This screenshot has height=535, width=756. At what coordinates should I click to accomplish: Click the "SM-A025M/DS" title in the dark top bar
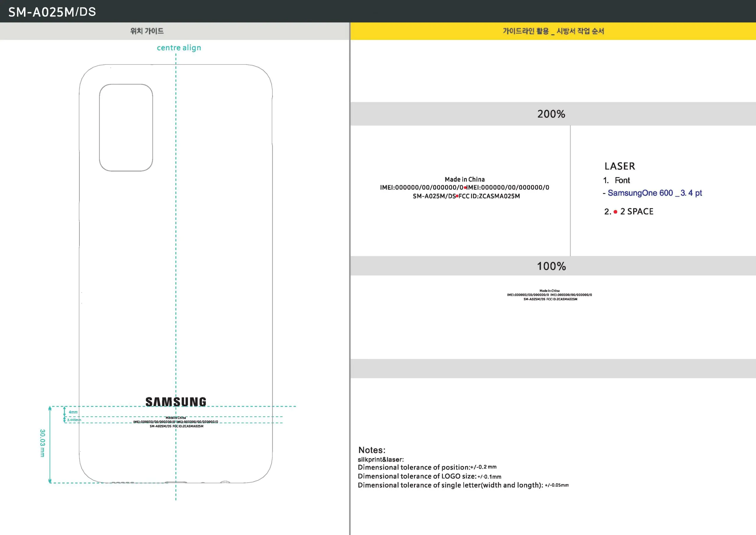(52, 12)
